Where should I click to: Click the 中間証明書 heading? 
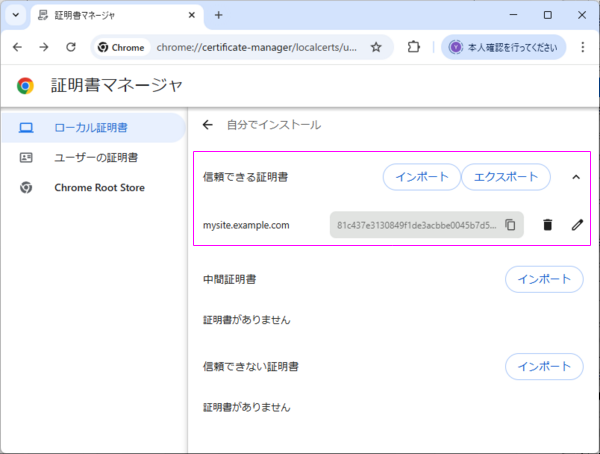tap(229, 279)
